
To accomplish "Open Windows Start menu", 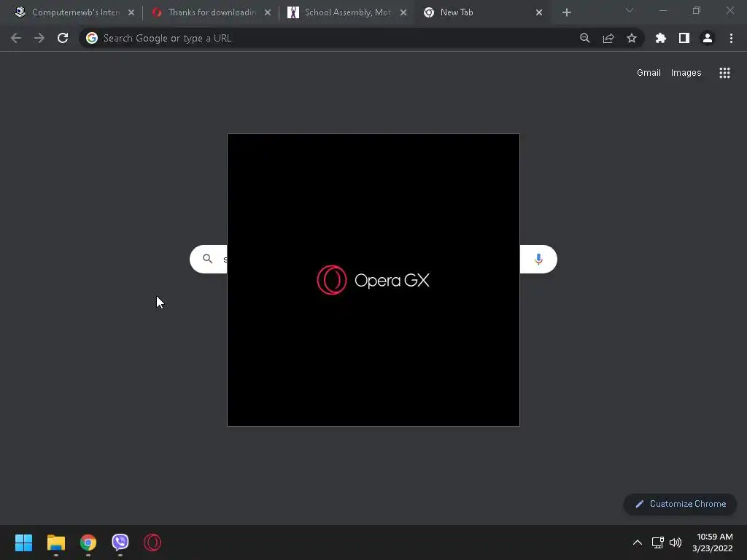I will (23, 542).
